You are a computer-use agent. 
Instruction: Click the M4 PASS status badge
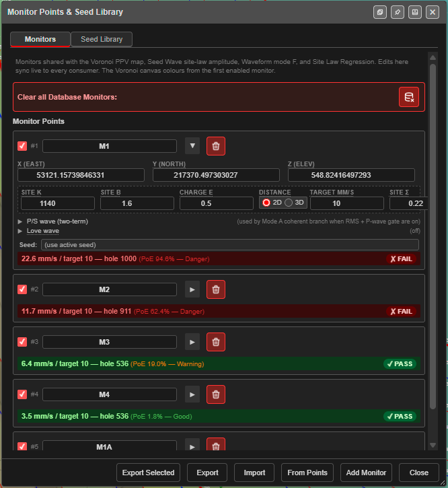pyautogui.click(x=400, y=417)
